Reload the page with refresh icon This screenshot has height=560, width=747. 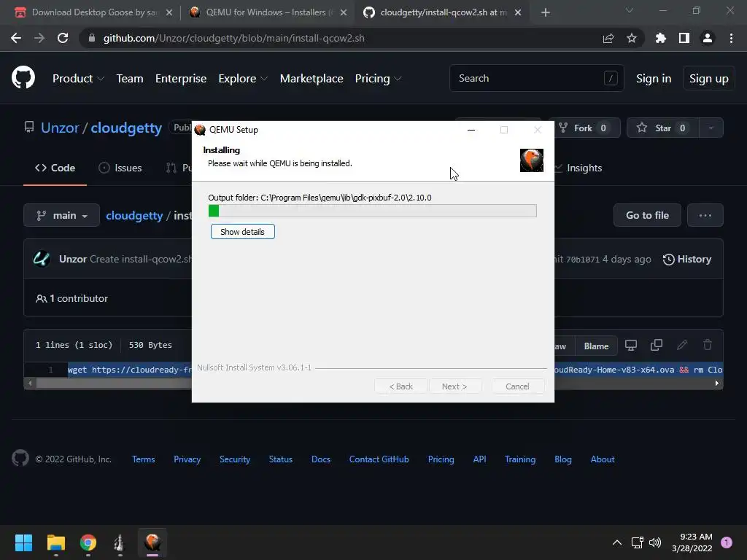point(63,38)
